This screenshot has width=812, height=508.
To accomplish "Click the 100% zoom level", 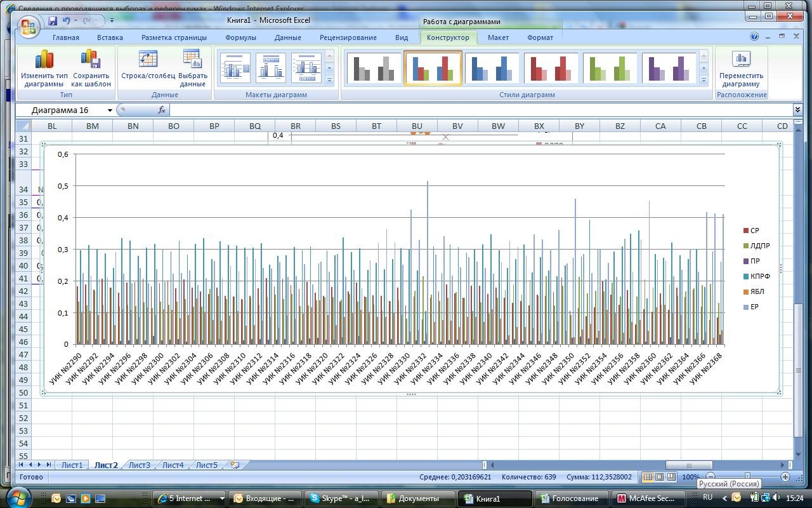I will pyautogui.click(x=691, y=477).
